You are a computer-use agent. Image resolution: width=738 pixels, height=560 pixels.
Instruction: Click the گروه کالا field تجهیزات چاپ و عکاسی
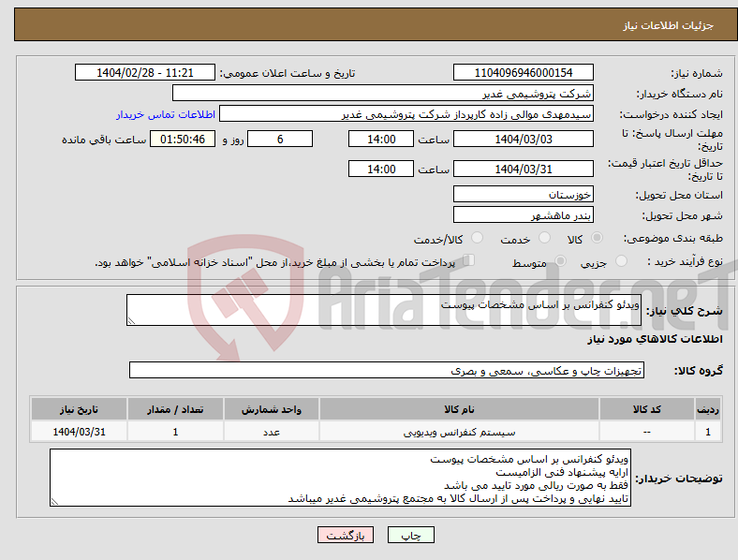387,370
